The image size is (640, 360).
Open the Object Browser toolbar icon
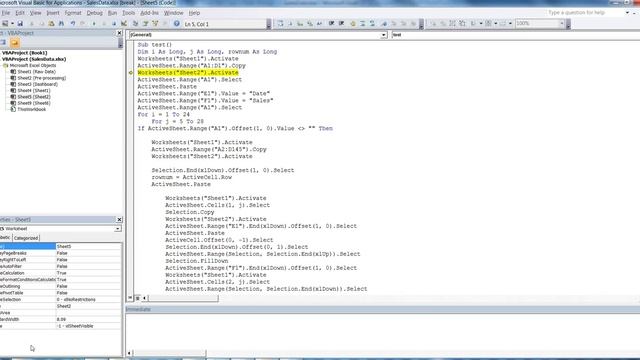coord(155,24)
